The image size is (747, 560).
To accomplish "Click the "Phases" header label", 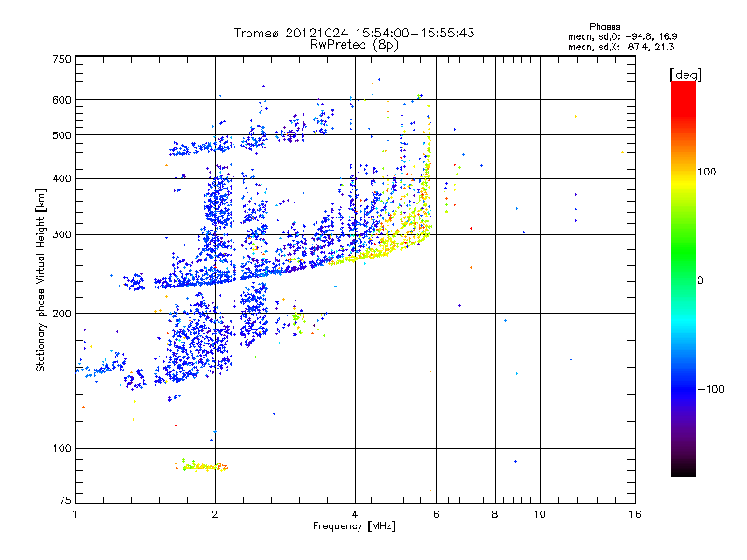I will [604, 27].
